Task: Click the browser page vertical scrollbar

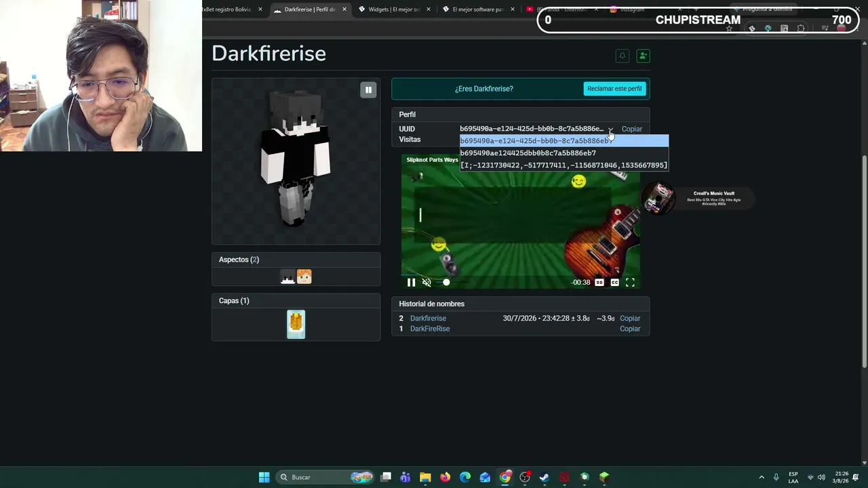Action: (x=864, y=263)
